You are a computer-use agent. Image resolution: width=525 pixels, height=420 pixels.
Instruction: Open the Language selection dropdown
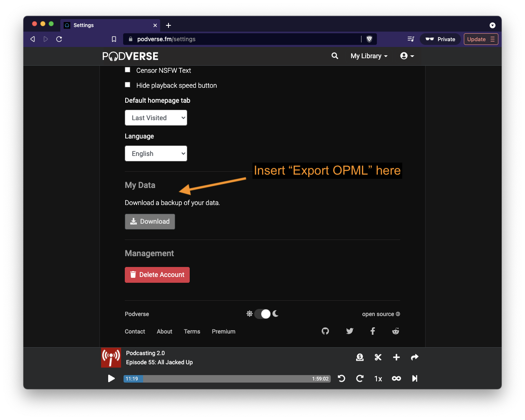pyautogui.click(x=156, y=153)
